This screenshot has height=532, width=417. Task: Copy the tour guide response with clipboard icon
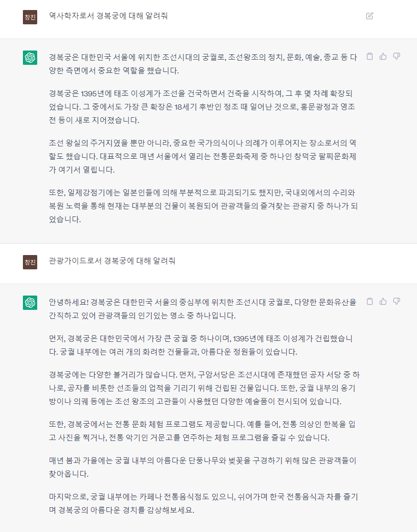coord(370,301)
